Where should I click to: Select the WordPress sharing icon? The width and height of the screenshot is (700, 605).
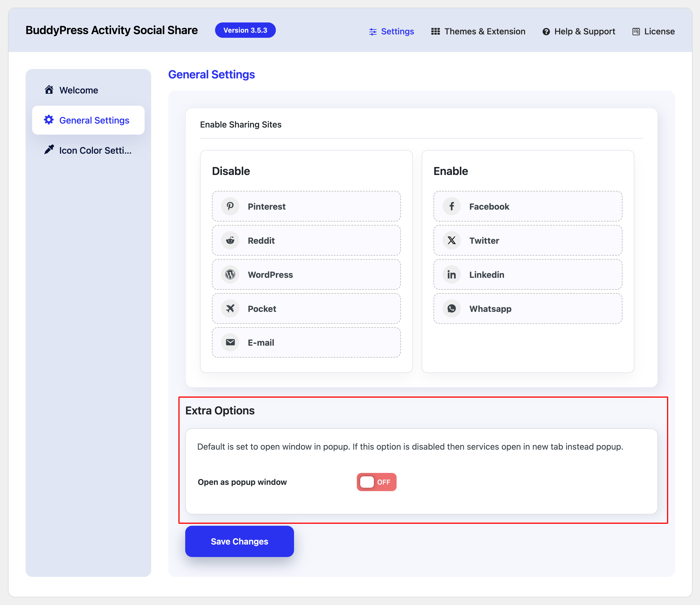pos(230,274)
